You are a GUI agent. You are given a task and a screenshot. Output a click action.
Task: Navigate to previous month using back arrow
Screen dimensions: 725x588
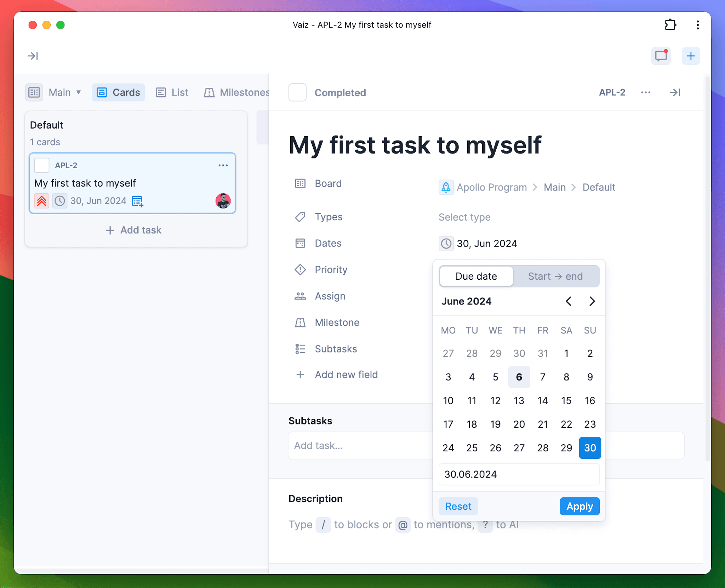(x=569, y=301)
